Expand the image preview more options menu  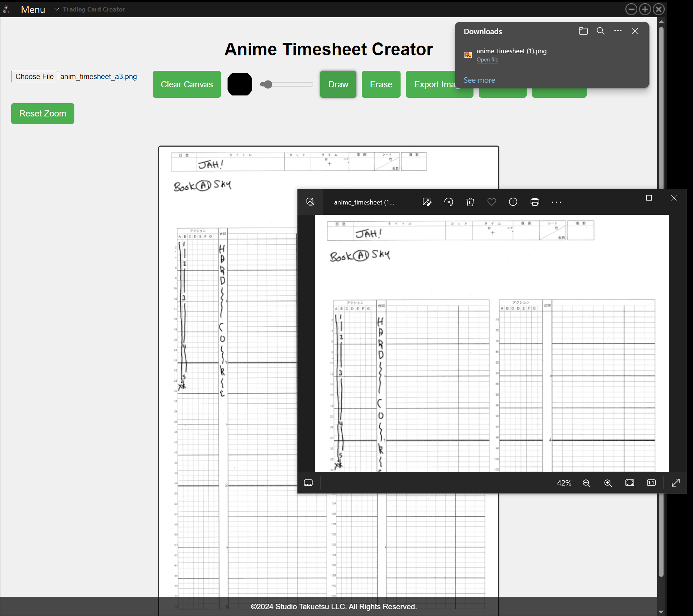(556, 202)
